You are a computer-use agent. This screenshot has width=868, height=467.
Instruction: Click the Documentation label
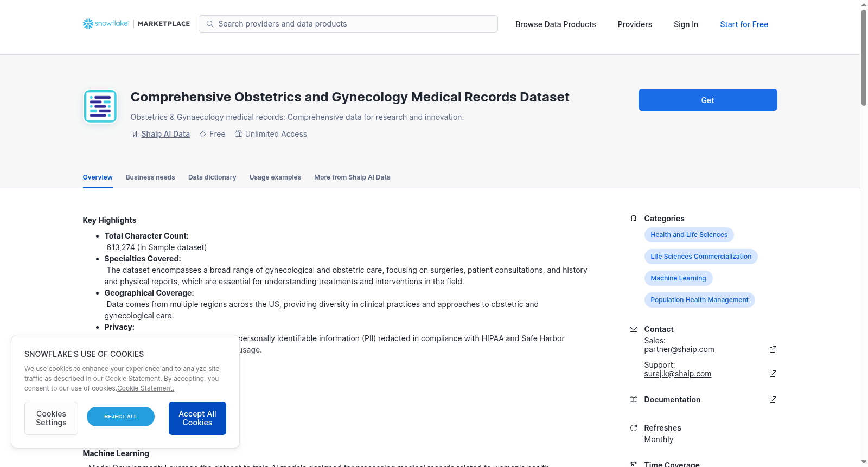click(x=672, y=400)
